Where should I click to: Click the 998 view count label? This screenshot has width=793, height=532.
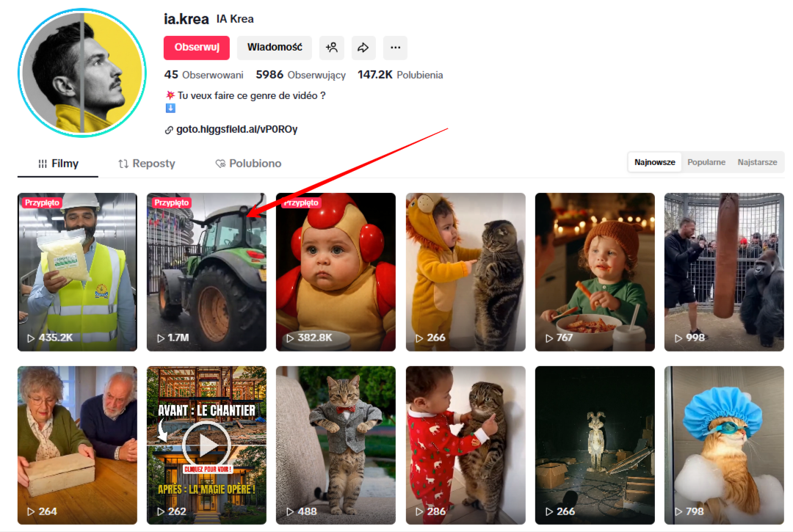(x=695, y=338)
